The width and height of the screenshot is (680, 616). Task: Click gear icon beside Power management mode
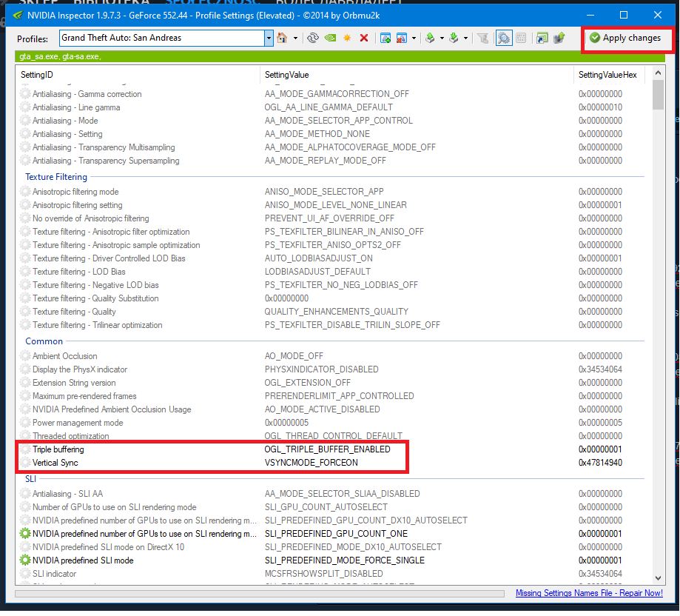pyautogui.click(x=25, y=423)
